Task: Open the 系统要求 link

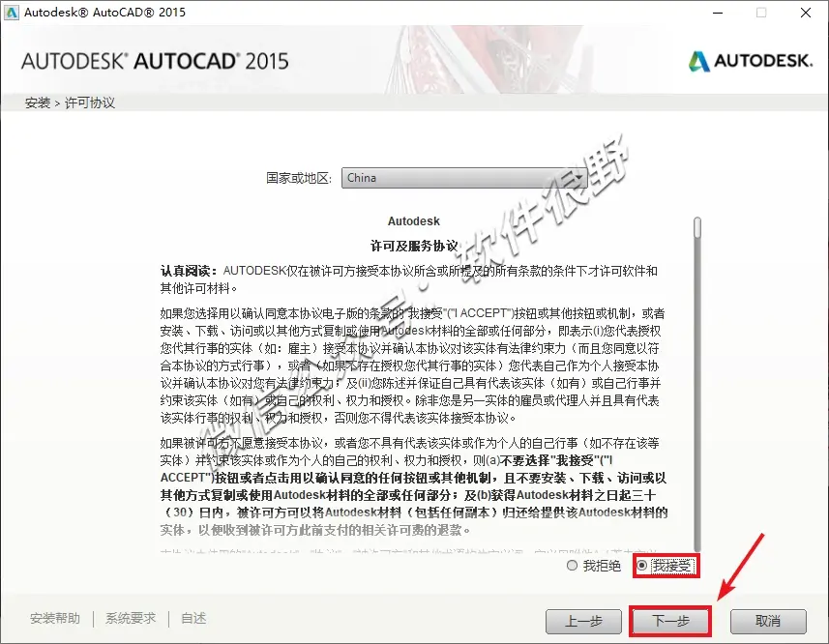Action: point(131,618)
